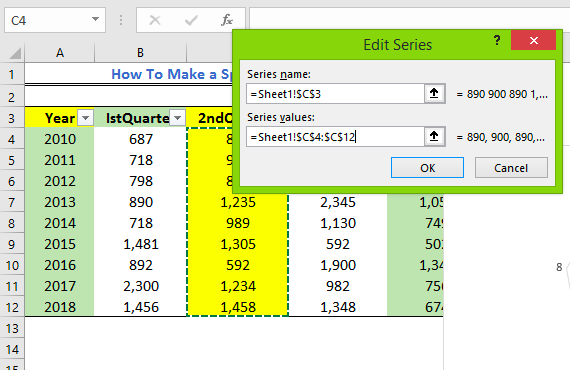Select yellow cell value 1,305
Image resolution: width=573 pixels, height=379 pixels.
point(238,244)
